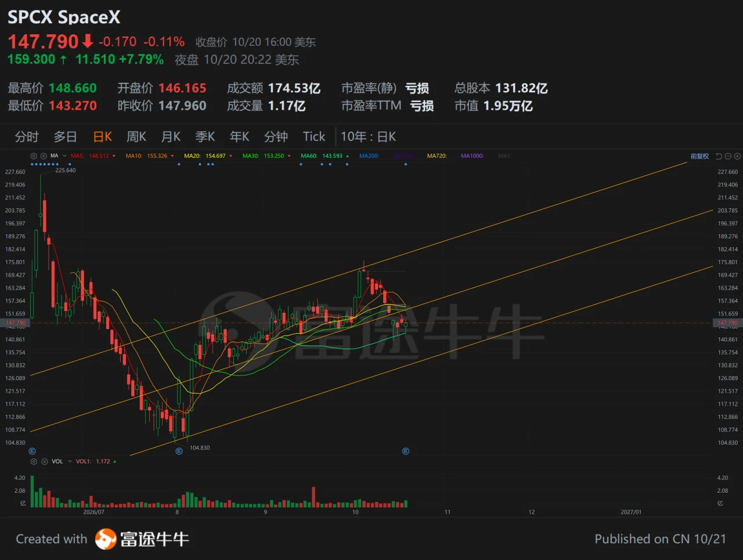743x560 pixels.
Task: Select the 月K monthly candle tab
Action: click(171, 137)
